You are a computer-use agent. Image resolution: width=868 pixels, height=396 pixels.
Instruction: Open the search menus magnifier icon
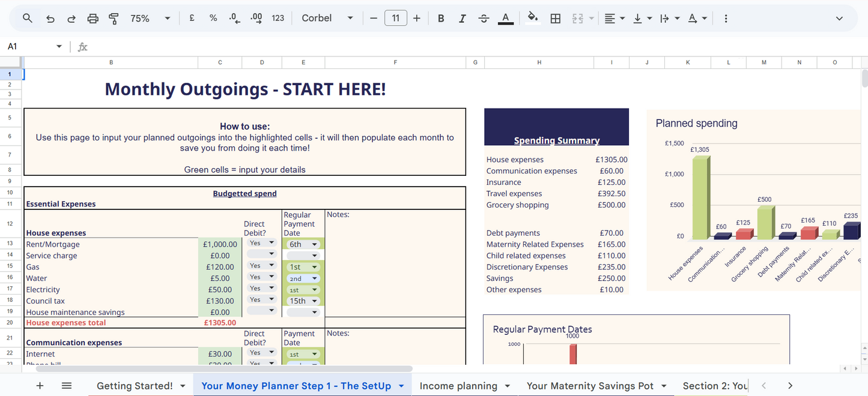point(28,19)
